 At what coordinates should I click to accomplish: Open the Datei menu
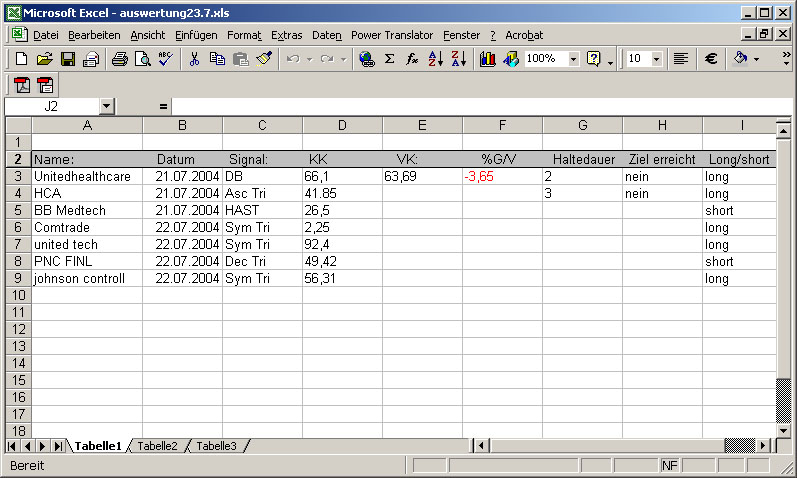click(x=46, y=35)
